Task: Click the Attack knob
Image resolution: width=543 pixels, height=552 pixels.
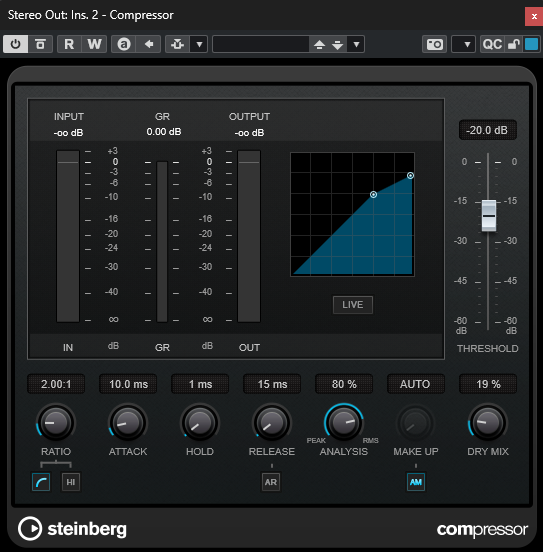Action: (128, 422)
